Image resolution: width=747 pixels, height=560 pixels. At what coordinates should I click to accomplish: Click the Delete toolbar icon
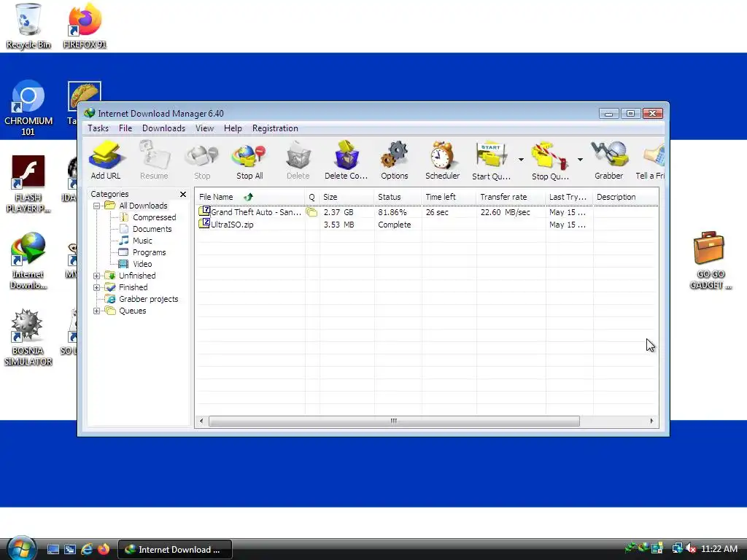click(x=298, y=160)
